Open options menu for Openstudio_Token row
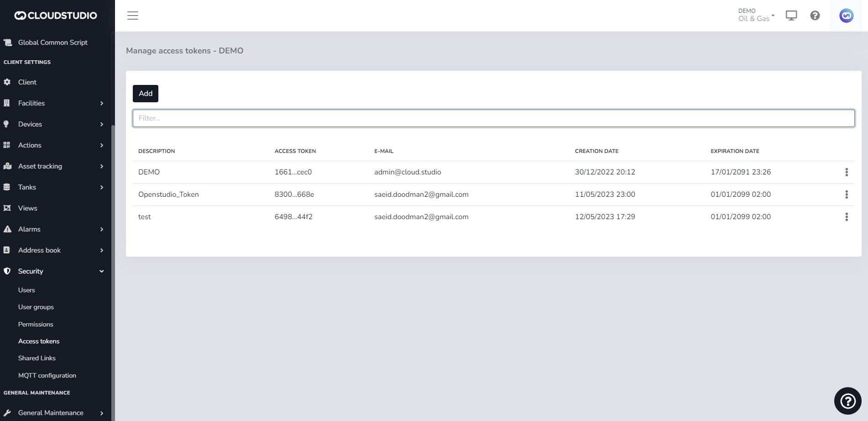Screen dimensions: 868x421 847,195
